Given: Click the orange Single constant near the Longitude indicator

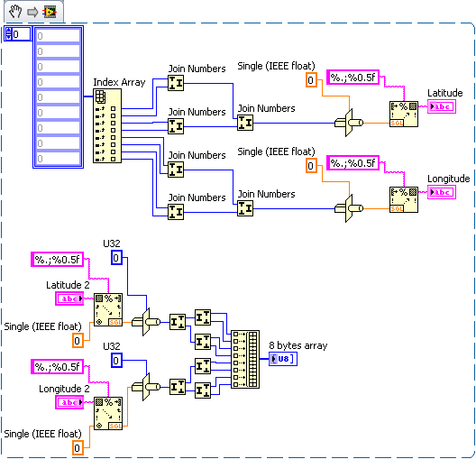Looking at the screenshot, I should click(x=311, y=165).
